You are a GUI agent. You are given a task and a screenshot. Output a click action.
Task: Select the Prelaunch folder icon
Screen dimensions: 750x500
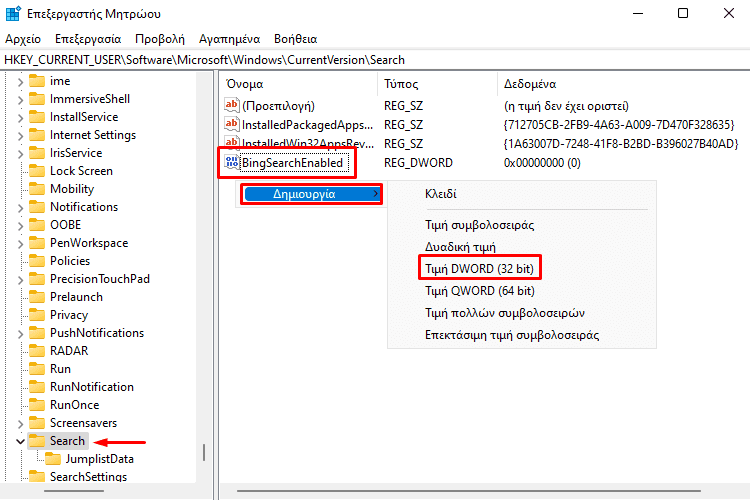tap(37, 297)
